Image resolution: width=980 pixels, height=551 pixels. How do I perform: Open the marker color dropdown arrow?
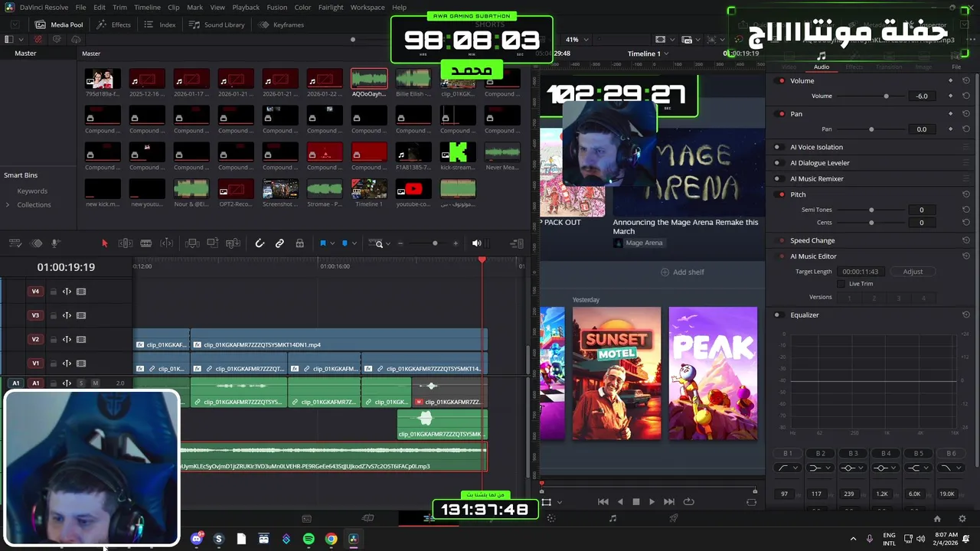tap(354, 243)
